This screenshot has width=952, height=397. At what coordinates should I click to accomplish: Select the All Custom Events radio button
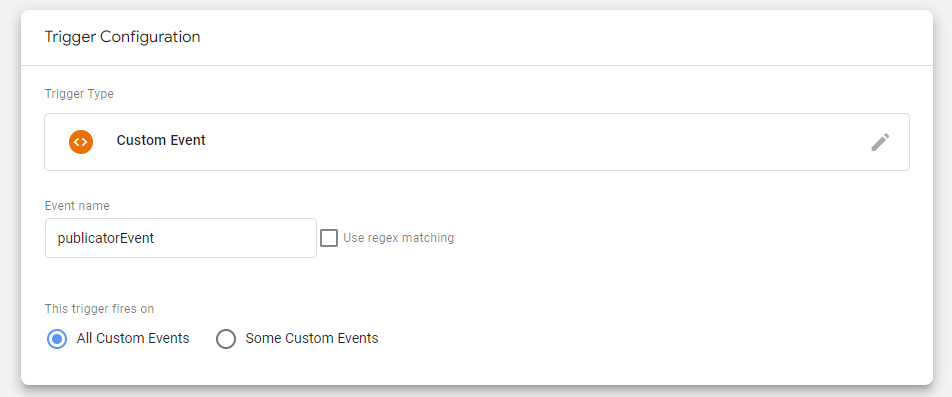(x=57, y=339)
